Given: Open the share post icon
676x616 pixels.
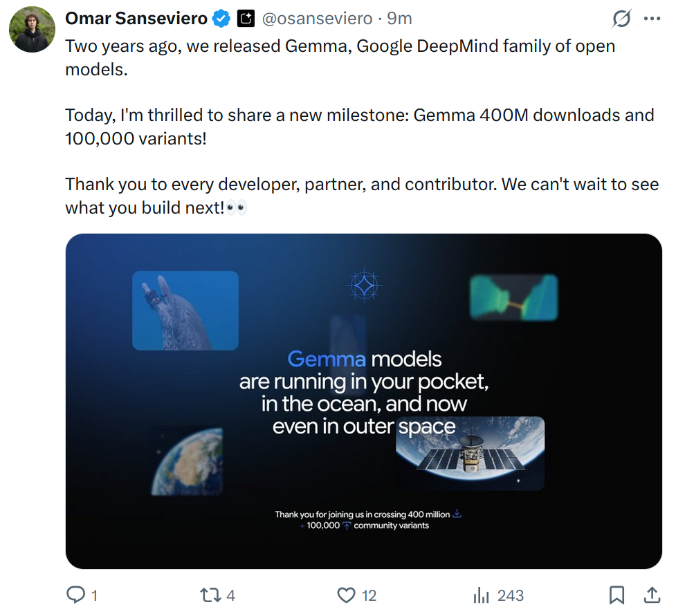Looking at the screenshot, I should pos(652,595).
